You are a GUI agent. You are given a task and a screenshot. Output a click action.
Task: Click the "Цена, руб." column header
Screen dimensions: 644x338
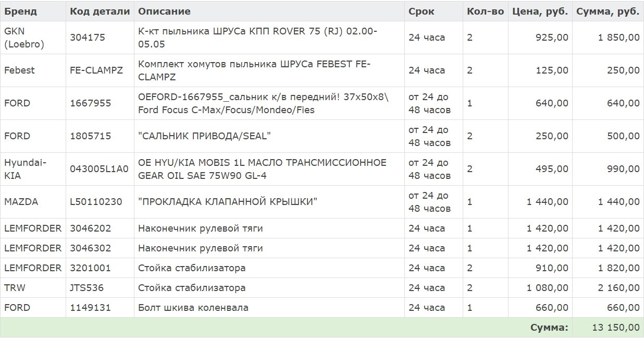pos(540,11)
